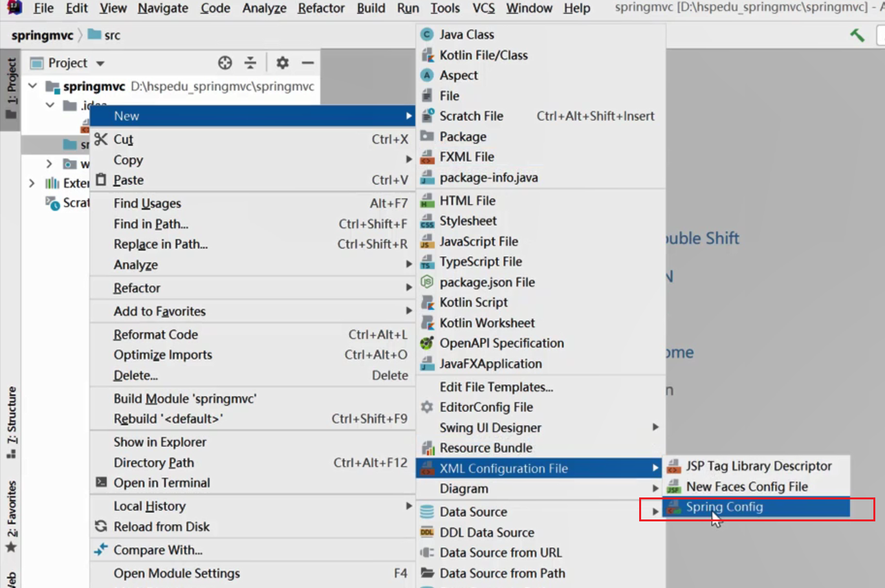This screenshot has height=588, width=885.
Task: Select Data Source from Path folder icon
Action: click(x=427, y=572)
